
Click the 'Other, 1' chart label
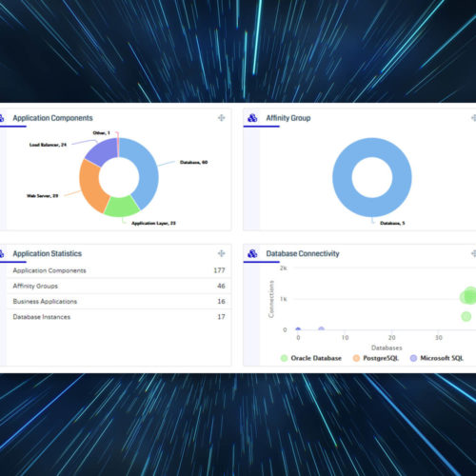tap(101, 132)
